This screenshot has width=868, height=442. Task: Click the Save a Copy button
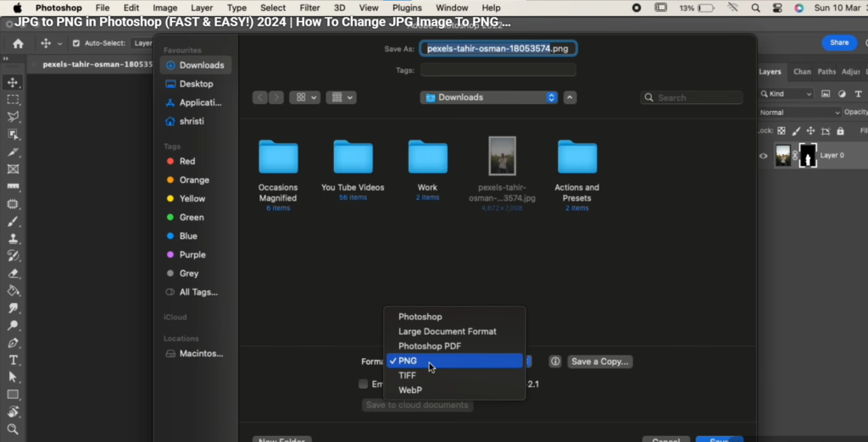tap(600, 362)
